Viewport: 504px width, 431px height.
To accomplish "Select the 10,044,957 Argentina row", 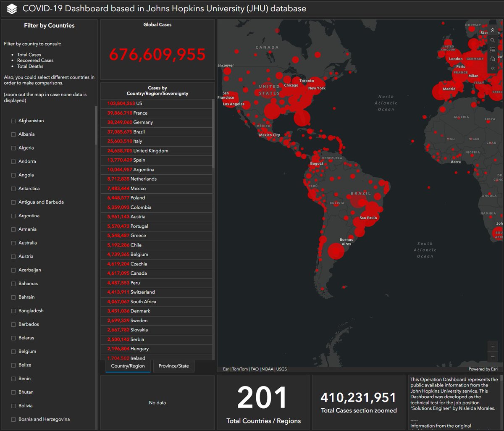I will (x=156, y=170).
